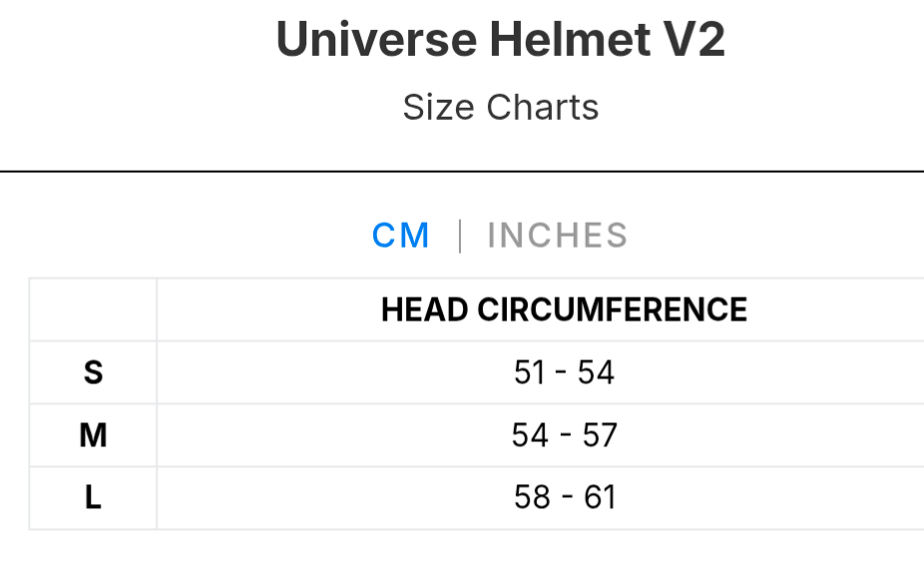Click the empty top-left table header cell
This screenshot has width=924, height=569.
(x=93, y=310)
